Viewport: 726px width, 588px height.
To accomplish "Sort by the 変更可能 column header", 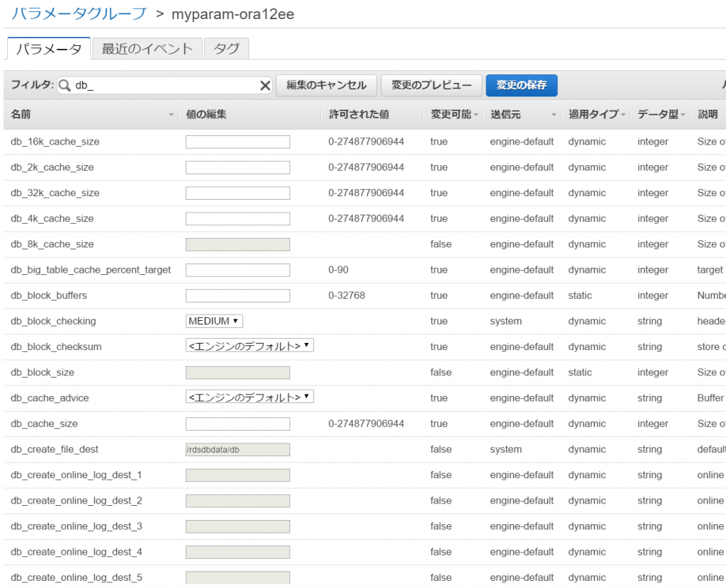I will pos(454,114).
